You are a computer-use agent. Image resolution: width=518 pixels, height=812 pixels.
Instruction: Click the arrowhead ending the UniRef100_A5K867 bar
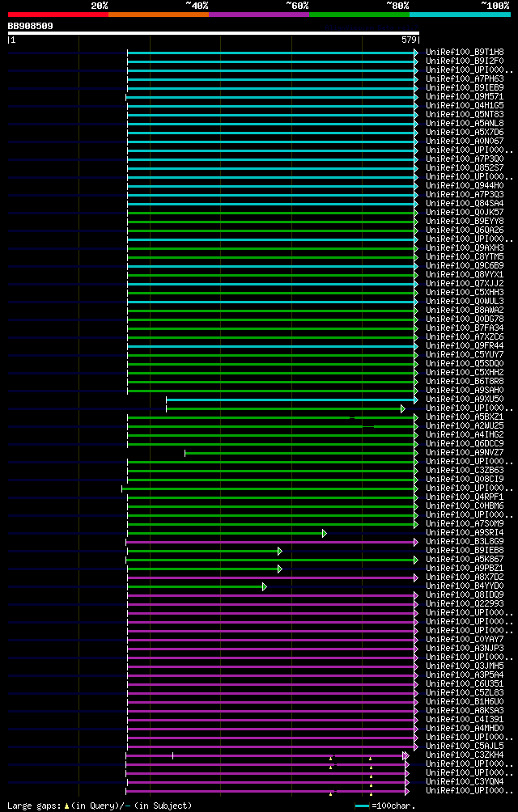point(416,560)
